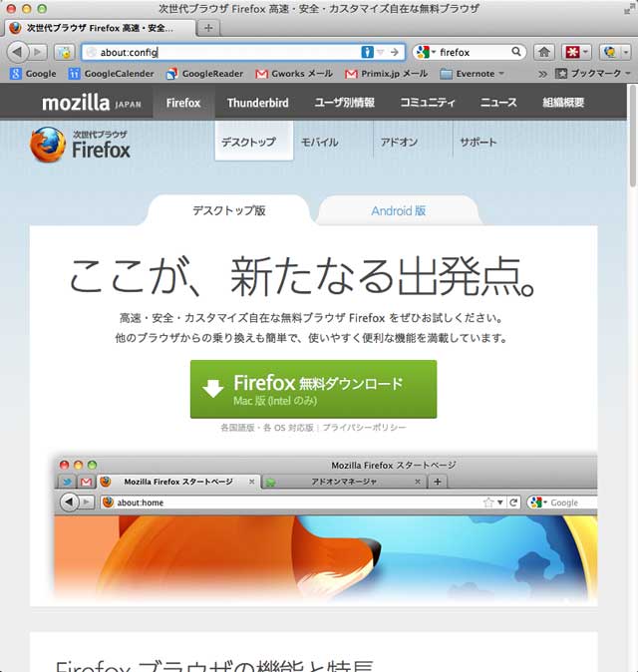Viewport: 638px width, 672px height.
Task: Click the vertical page scrollbar thumb
Action: pyautogui.click(x=632, y=137)
